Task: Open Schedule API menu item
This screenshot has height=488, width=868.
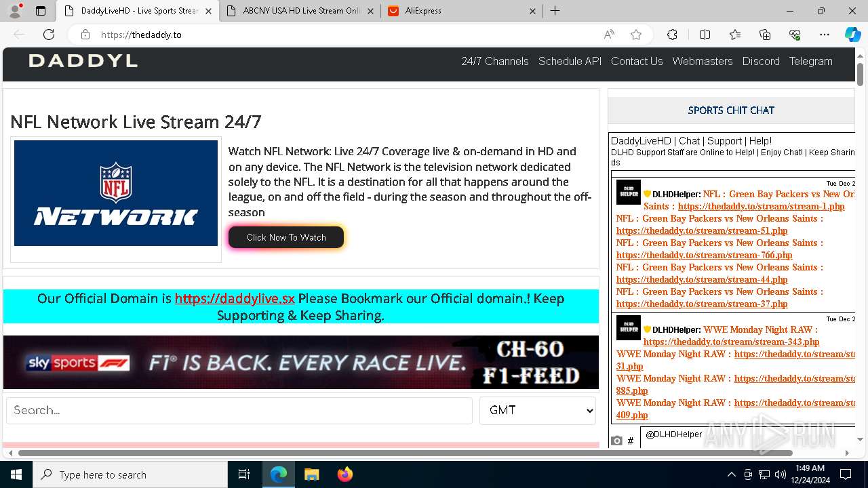Action: [x=570, y=61]
